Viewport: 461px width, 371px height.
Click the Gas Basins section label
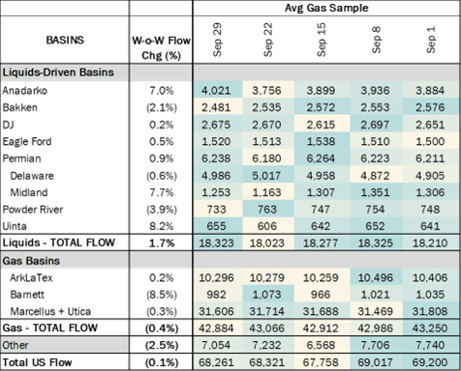[31, 261]
